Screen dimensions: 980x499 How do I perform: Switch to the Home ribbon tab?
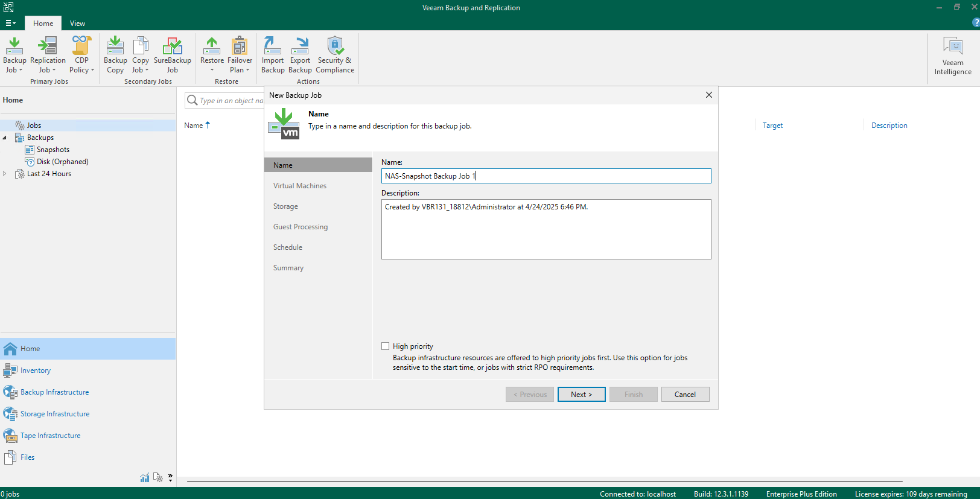click(x=43, y=23)
